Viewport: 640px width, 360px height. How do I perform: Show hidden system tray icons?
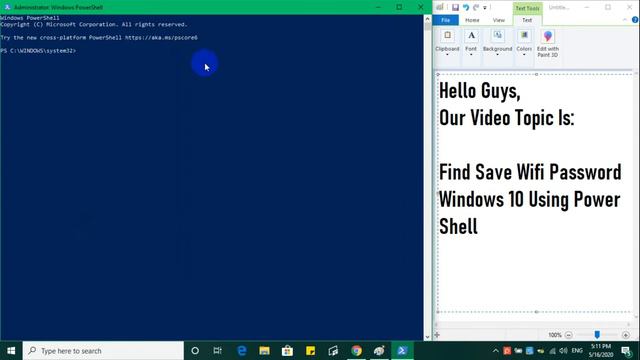pos(496,351)
